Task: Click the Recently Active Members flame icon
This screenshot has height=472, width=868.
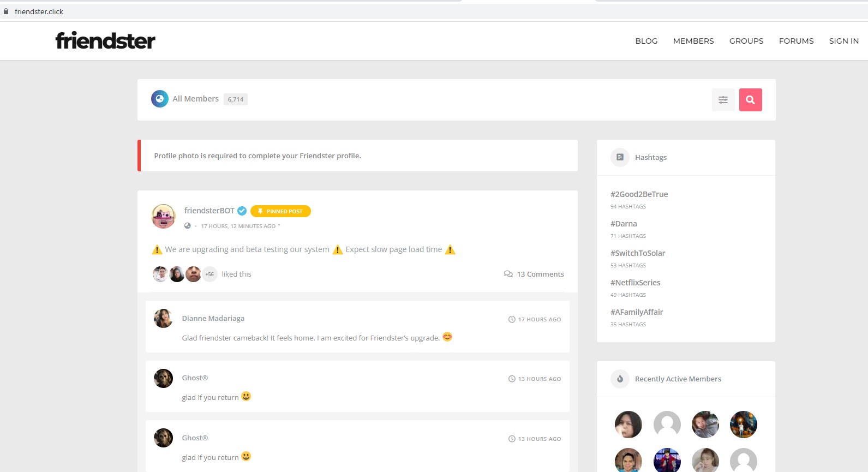Action: (x=620, y=379)
